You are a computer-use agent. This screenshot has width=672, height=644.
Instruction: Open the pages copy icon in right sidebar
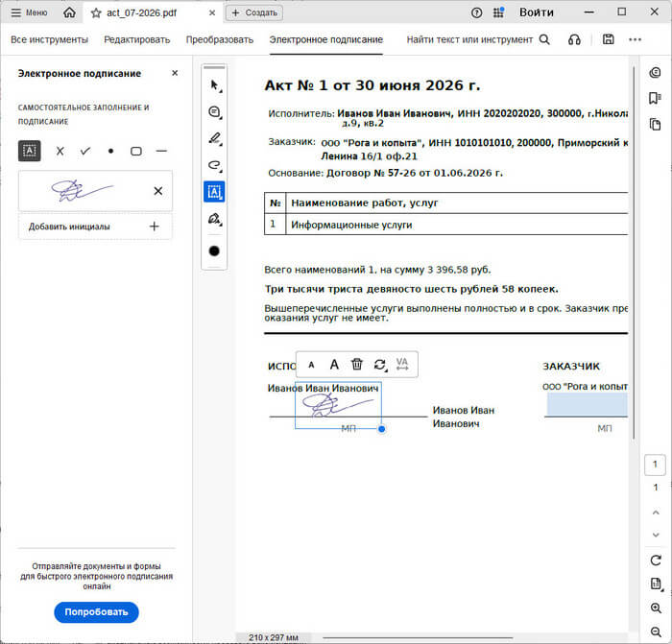click(655, 124)
